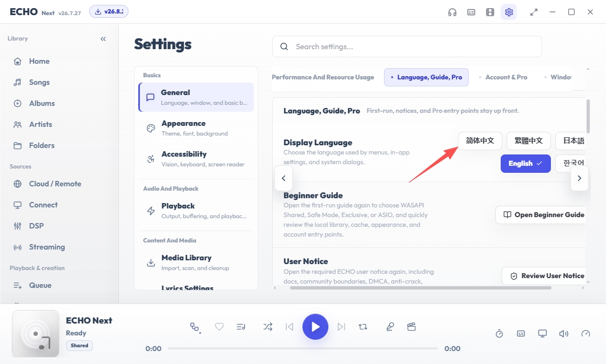Image resolution: width=606 pixels, height=364 pixels.
Task: Select the Accessibility settings category
Action: [196, 159]
